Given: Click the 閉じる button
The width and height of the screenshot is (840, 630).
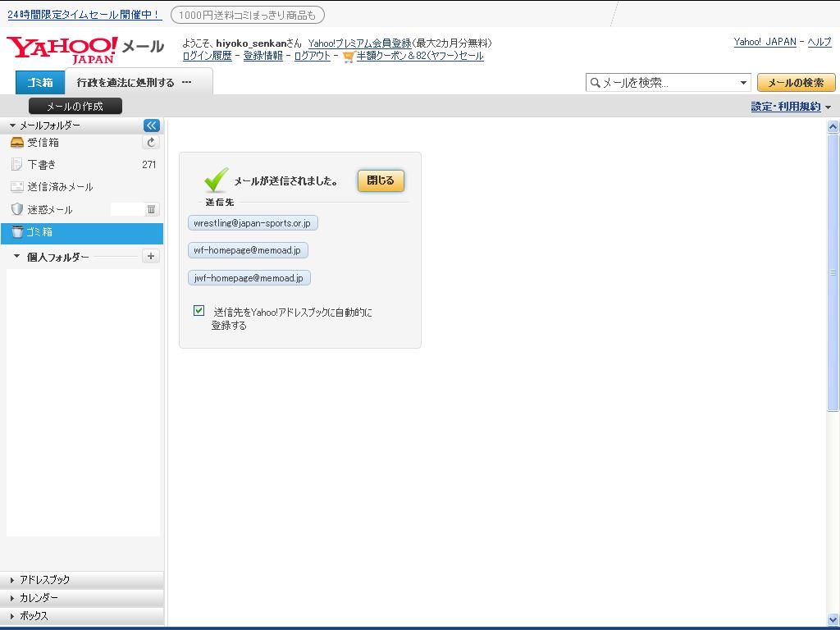Looking at the screenshot, I should (381, 180).
